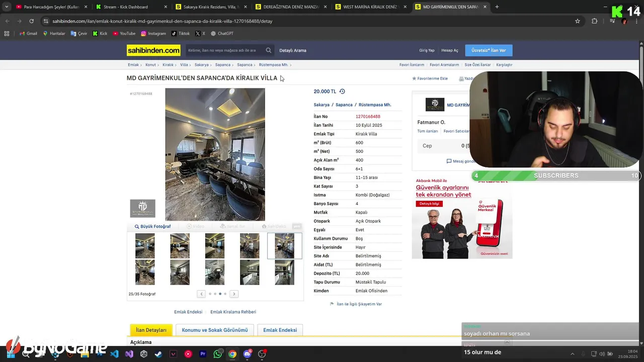
Task: Show hidden system tray icons chevron
Action: coord(573,354)
